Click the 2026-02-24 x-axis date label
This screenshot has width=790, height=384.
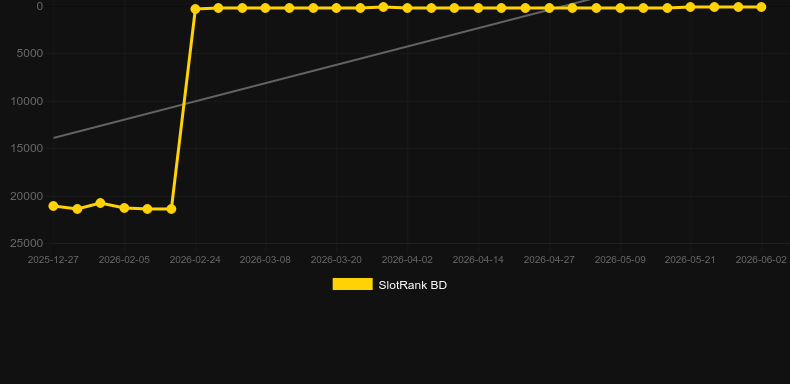point(195,260)
